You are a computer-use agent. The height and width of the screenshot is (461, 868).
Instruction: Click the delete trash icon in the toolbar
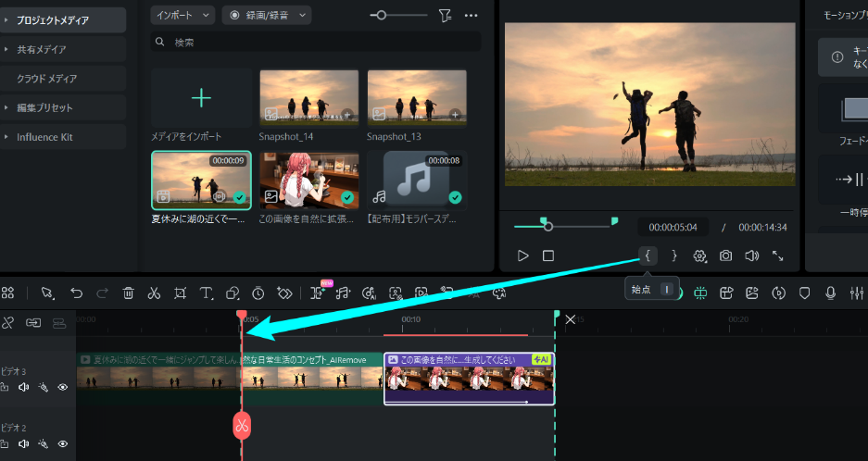coord(129,293)
